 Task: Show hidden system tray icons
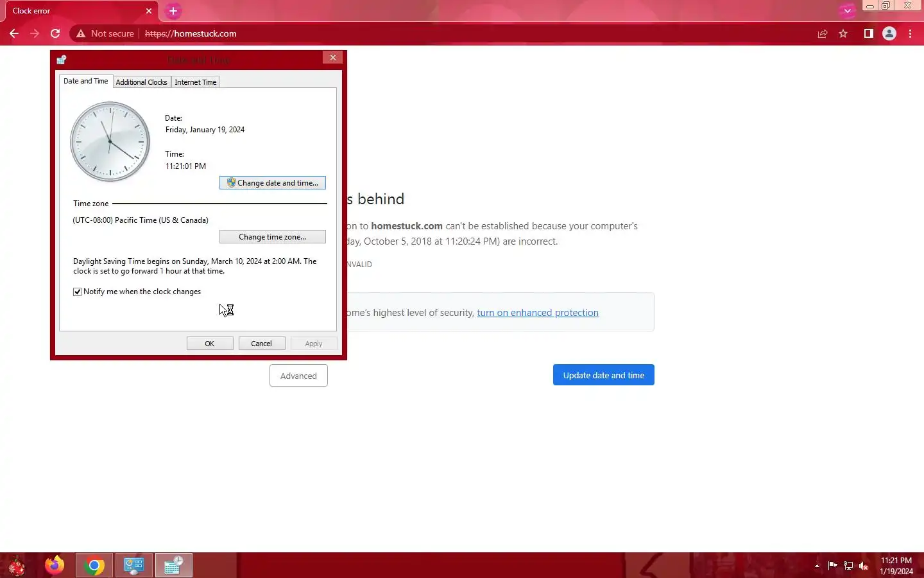(817, 566)
